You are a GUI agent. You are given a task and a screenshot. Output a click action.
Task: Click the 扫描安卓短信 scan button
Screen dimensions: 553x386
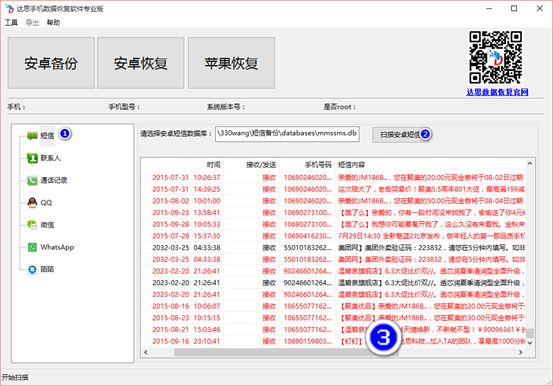tap(400, 134)
